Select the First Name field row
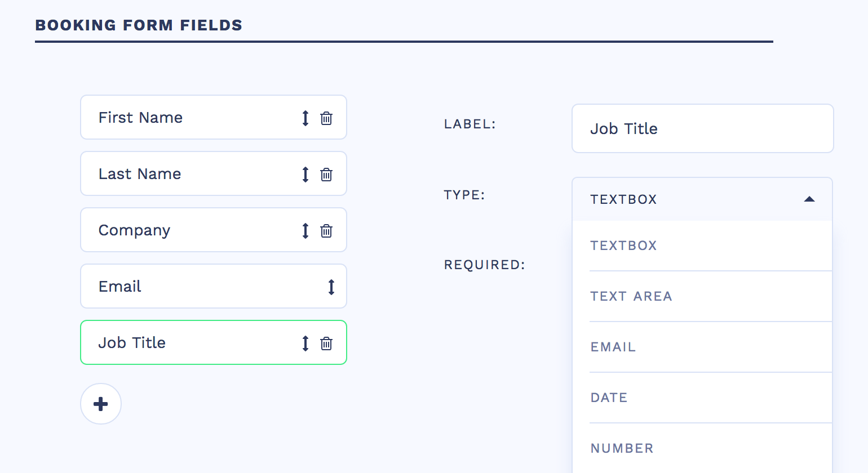 pos(192,118)
